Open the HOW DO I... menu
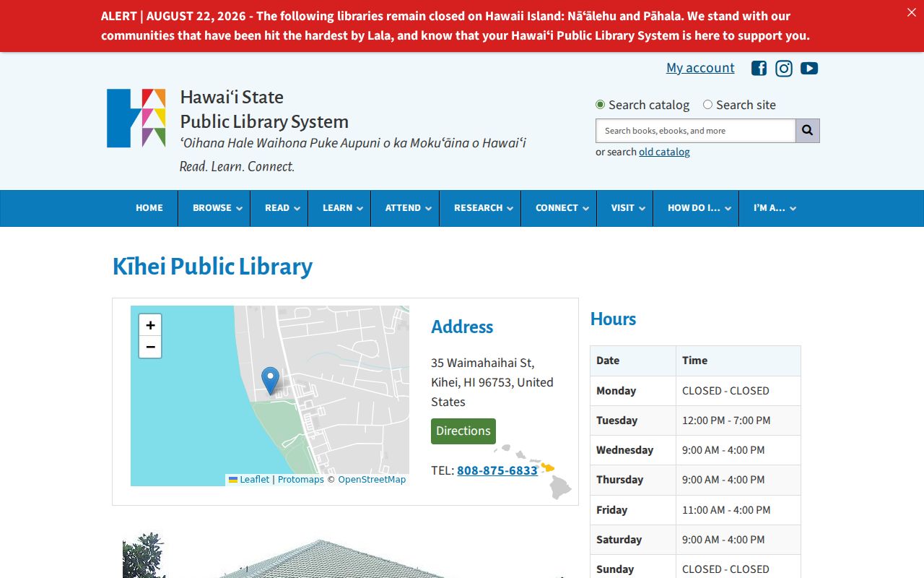 click(696, 208)
